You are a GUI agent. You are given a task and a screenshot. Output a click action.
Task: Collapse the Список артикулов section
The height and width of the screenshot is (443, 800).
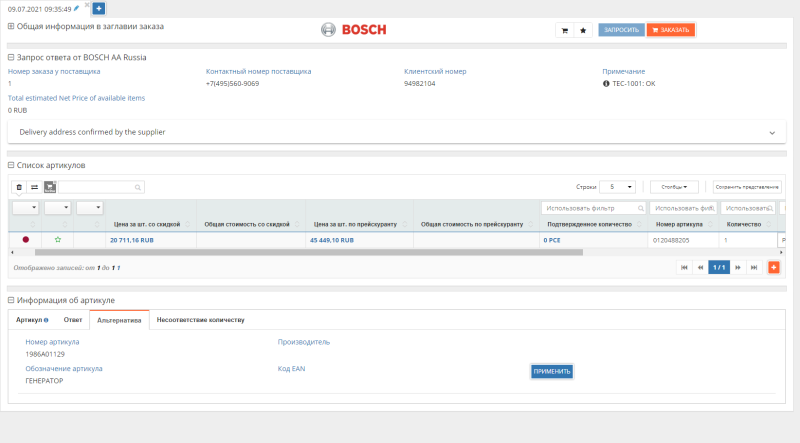point(11,165)
